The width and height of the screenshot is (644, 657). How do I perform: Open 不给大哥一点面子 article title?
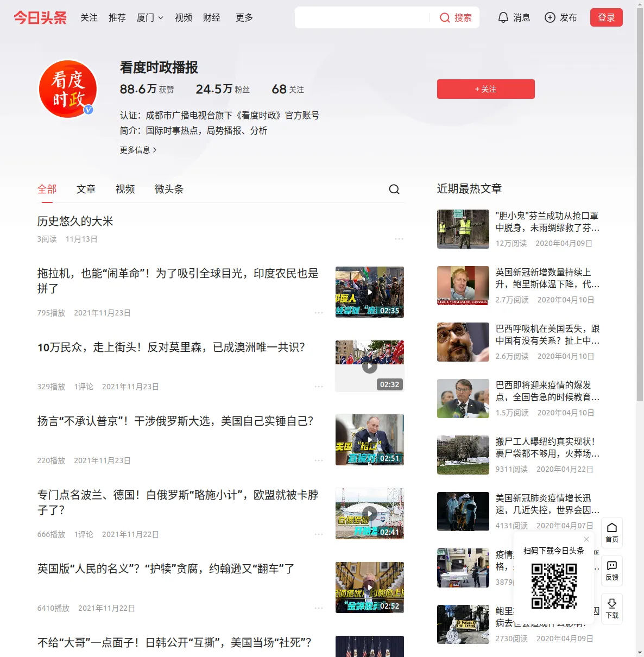point(174,642)
